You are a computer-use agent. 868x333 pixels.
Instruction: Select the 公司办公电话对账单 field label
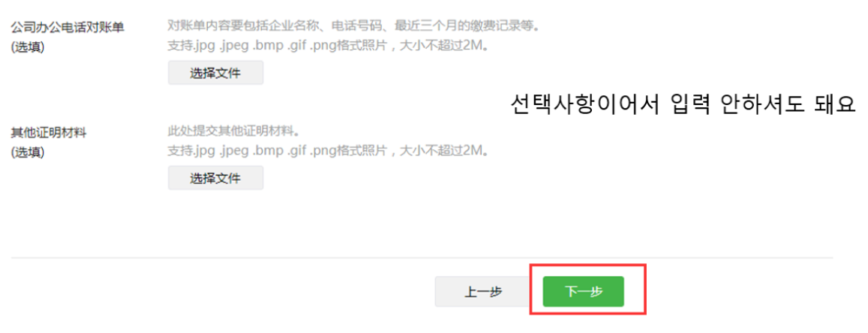(67, 28)
